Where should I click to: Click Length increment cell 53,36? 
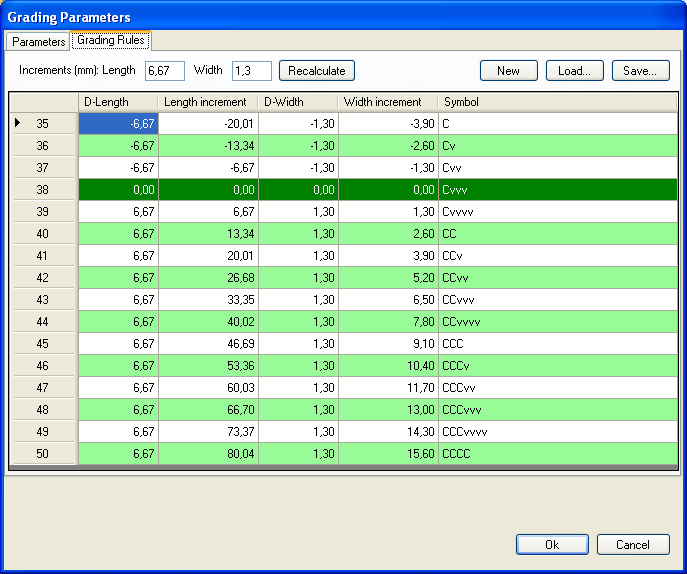[209, 366]
